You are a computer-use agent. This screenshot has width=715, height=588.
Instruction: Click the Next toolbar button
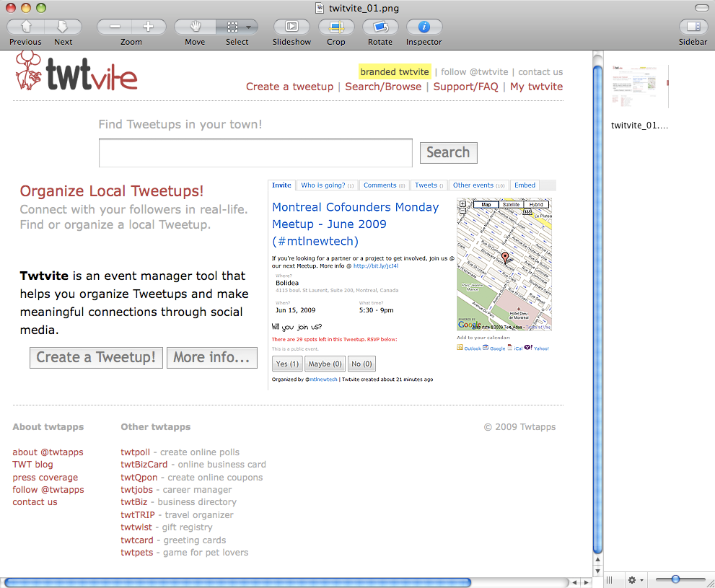[63, 27]
